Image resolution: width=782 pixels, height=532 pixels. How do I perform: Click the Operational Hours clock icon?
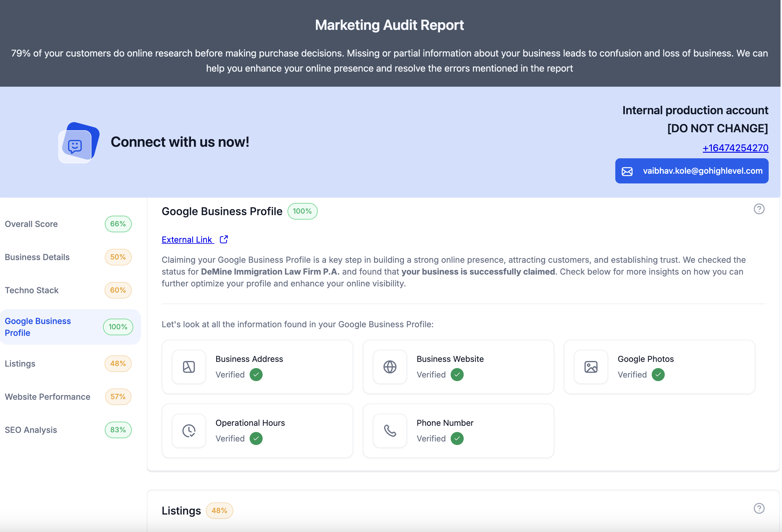189,431
